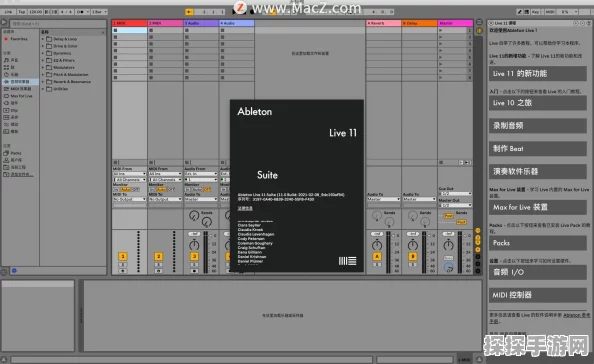Expand the Drive & Color folder
Viewport: 594px width, 364px height.
[43, 46]
